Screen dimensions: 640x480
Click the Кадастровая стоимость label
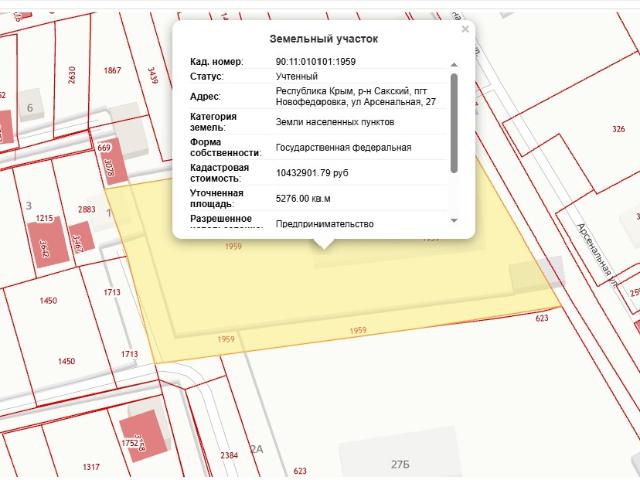click(219, 173)
